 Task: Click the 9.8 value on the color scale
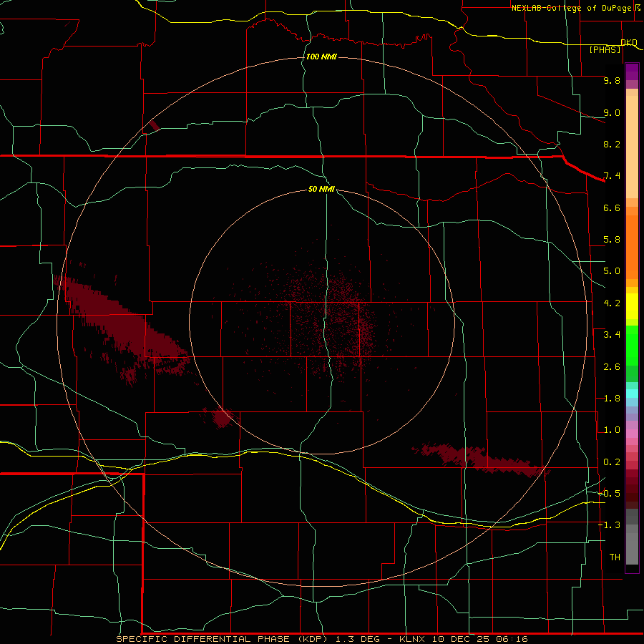pos(612,80)
